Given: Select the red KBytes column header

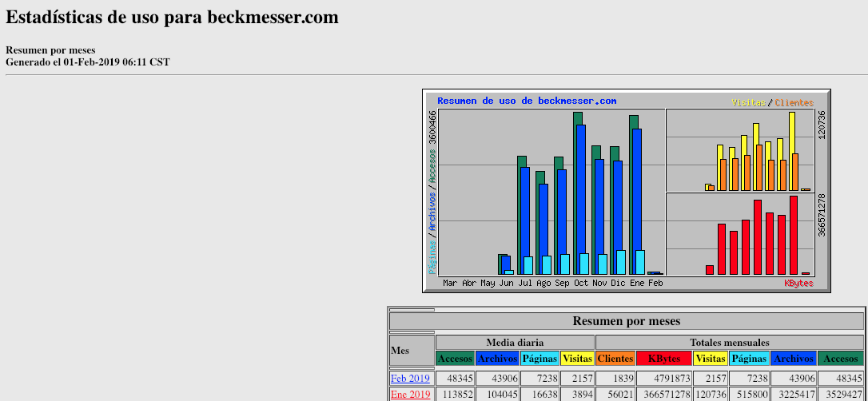Looking at the screenshot, I should click(x=664, y=359).
